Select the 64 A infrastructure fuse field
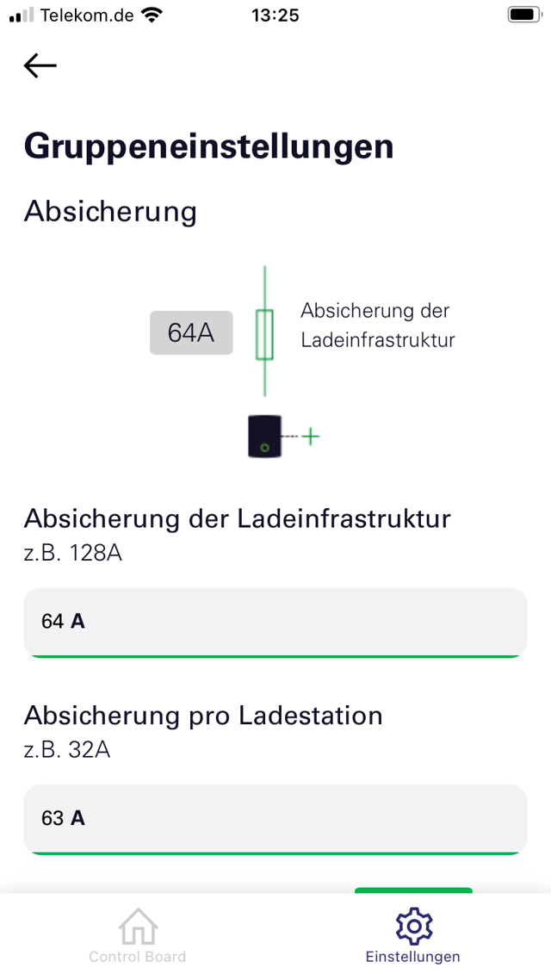This screenshot has height=980, width=551. (275, 622)
